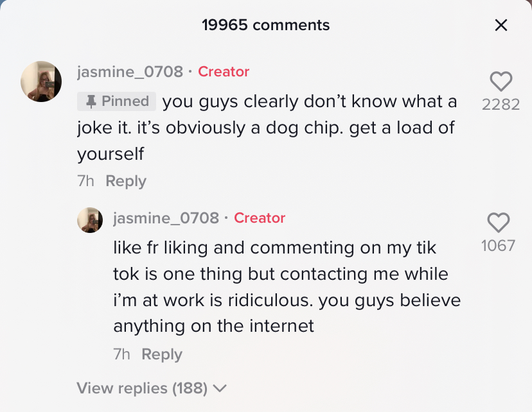Click the 7h timestamp on pinned comment

tap(84, 180)
